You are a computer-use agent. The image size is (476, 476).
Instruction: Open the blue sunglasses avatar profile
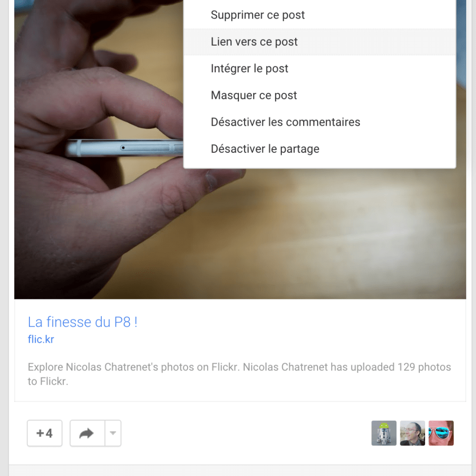[441, 433]
